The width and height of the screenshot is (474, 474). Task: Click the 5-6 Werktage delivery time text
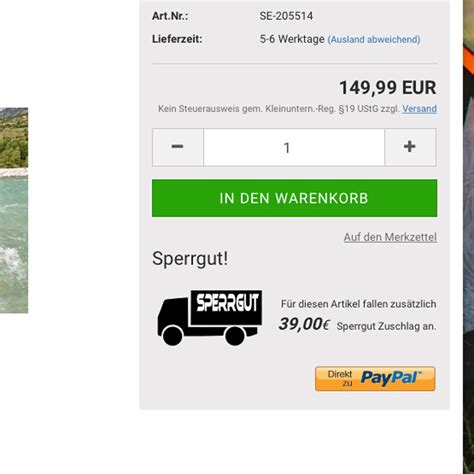[x=292, y=39]
